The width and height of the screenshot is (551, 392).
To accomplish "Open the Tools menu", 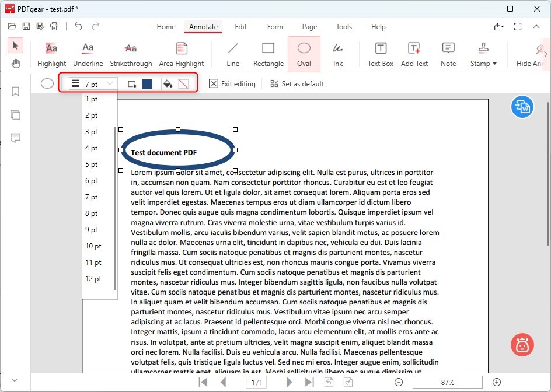I will click(x=344, y=27).
